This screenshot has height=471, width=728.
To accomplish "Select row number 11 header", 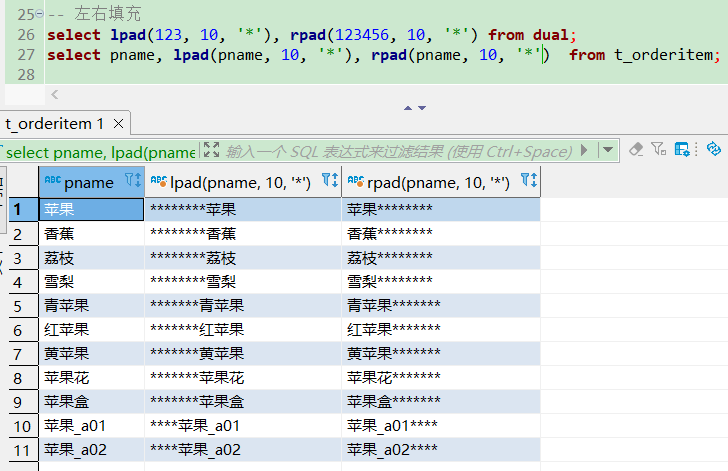I will coord(23,450).
